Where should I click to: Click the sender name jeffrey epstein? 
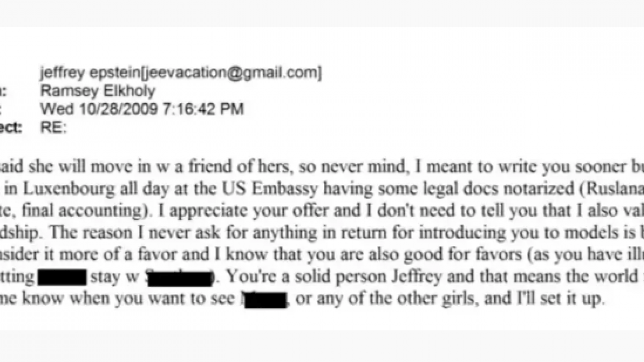pyautogui.click(x=90, y=73)
